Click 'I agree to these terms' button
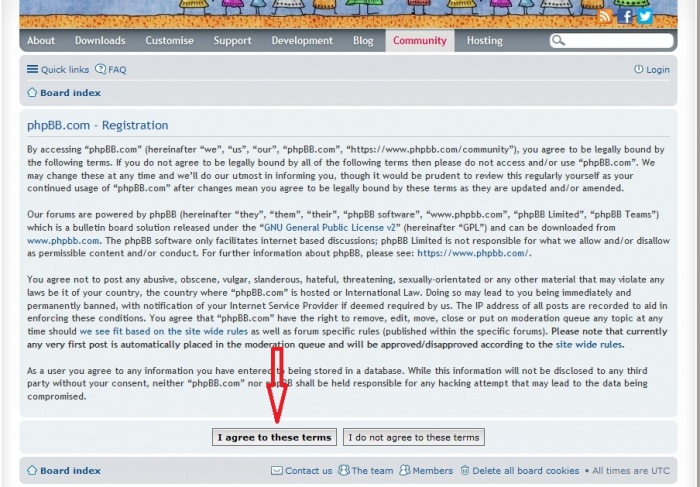The height and width of the screenshot is (487, 700). pos(274,437)
